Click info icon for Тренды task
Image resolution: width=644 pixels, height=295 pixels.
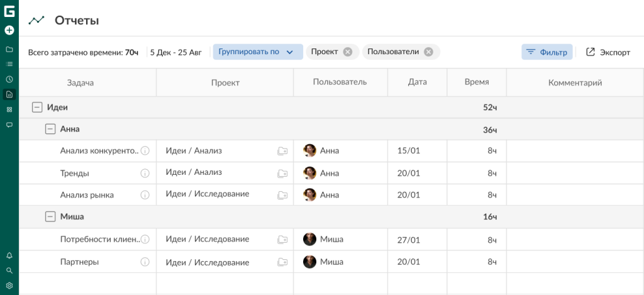click(145, 174)
